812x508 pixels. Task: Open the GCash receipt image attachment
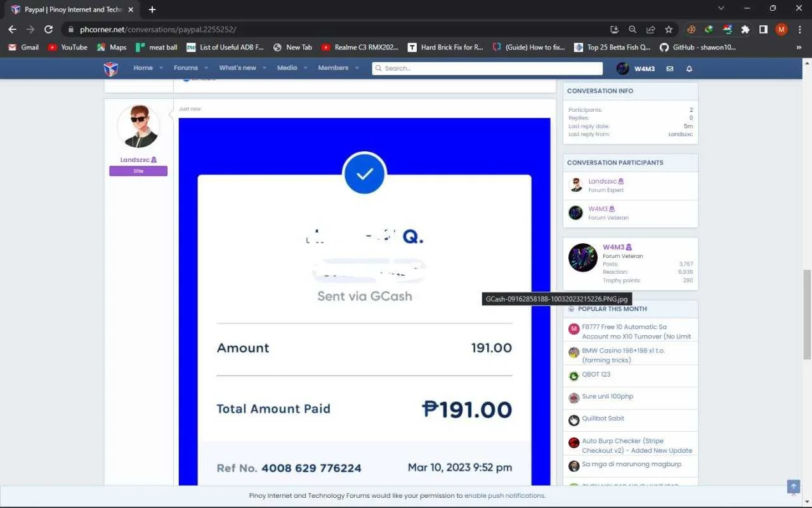pyautogui.click(x=364, y=302)
